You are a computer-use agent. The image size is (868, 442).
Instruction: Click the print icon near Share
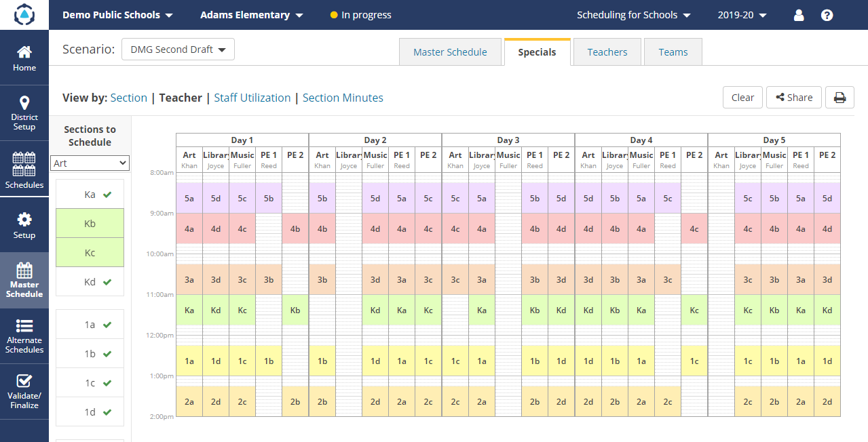pos(839,97)
